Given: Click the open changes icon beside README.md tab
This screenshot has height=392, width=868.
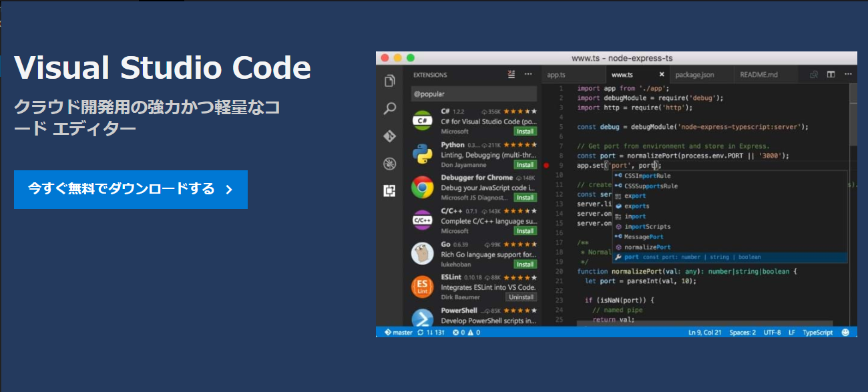Looking at the screenshot, I should pos(814,75).
